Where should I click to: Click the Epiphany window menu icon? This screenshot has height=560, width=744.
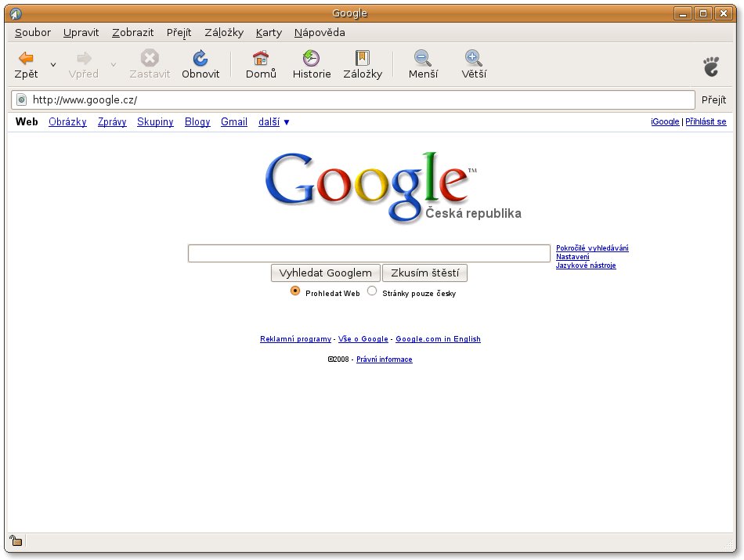point(15,13)
